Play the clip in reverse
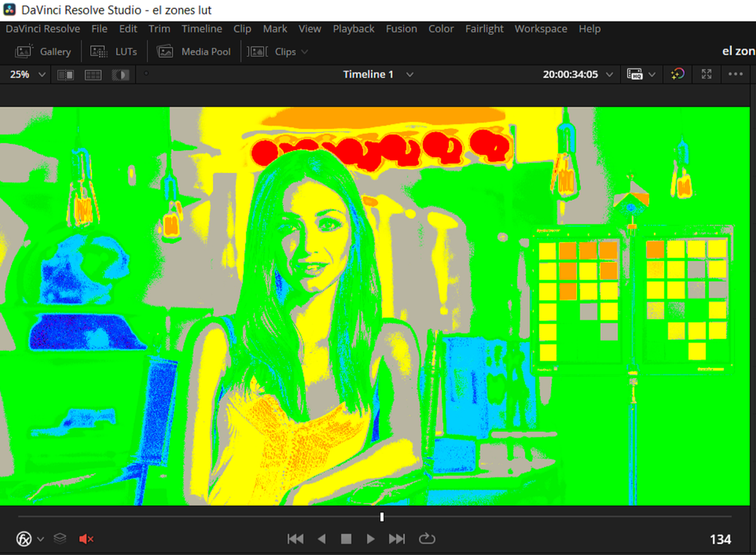This screenshot has width=756, height=555. (322, 538)
